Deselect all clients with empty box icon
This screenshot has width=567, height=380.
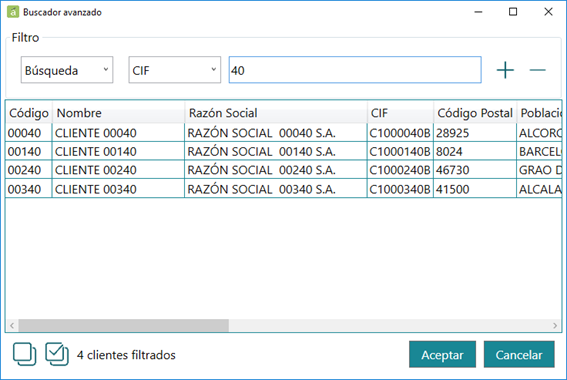pyautogui.click(x=24, y=354)
